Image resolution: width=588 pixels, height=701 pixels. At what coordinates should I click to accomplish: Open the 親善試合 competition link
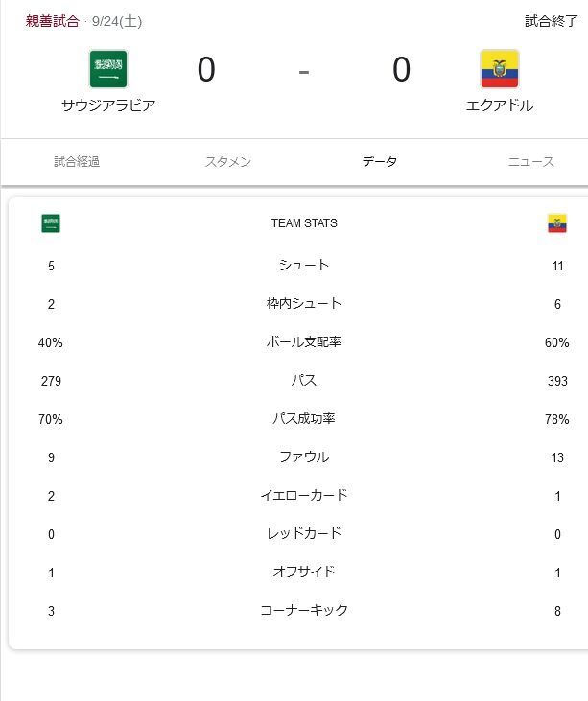click(53, 20)
